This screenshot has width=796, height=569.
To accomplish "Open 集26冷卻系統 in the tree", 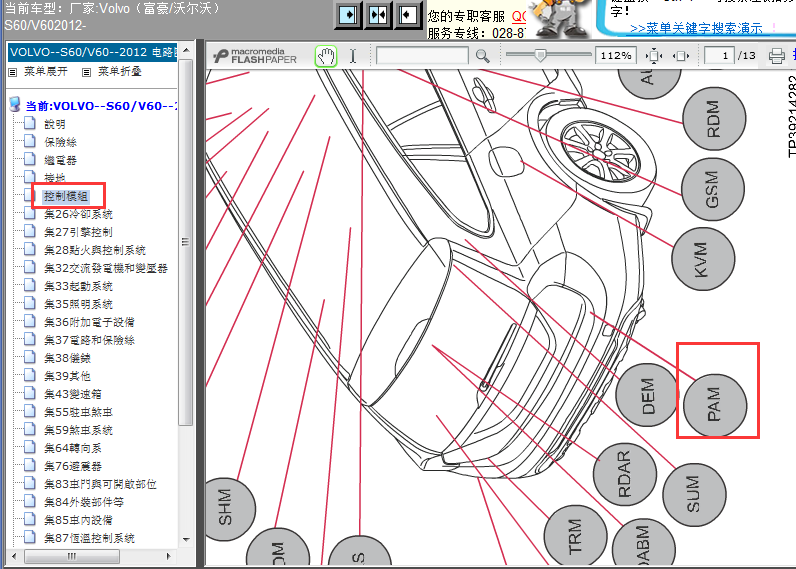I will coord(78,214).
